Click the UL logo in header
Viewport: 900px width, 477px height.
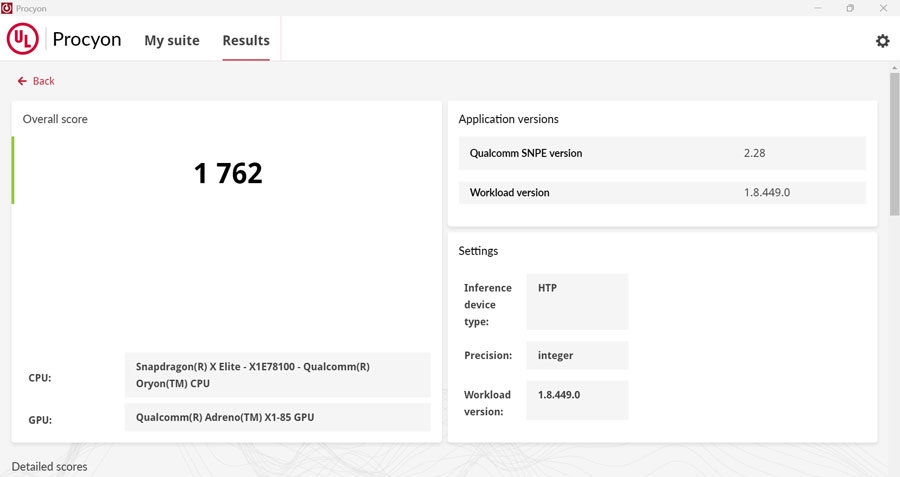tap(23, 40)
